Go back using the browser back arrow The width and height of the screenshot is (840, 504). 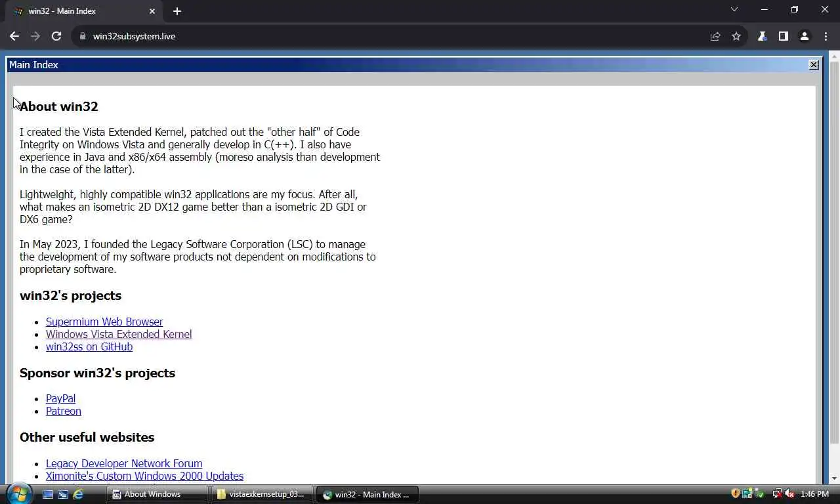14,36
